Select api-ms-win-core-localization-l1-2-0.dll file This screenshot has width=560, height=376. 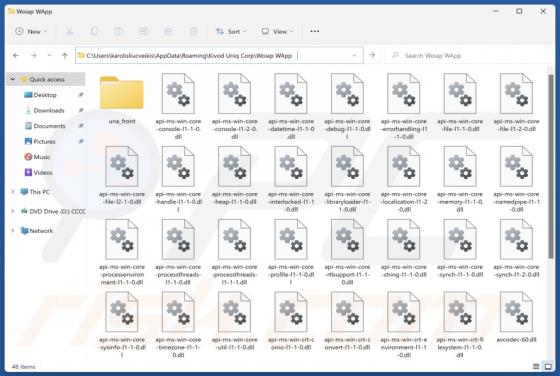pyautogui.click(x=404, y=179)
